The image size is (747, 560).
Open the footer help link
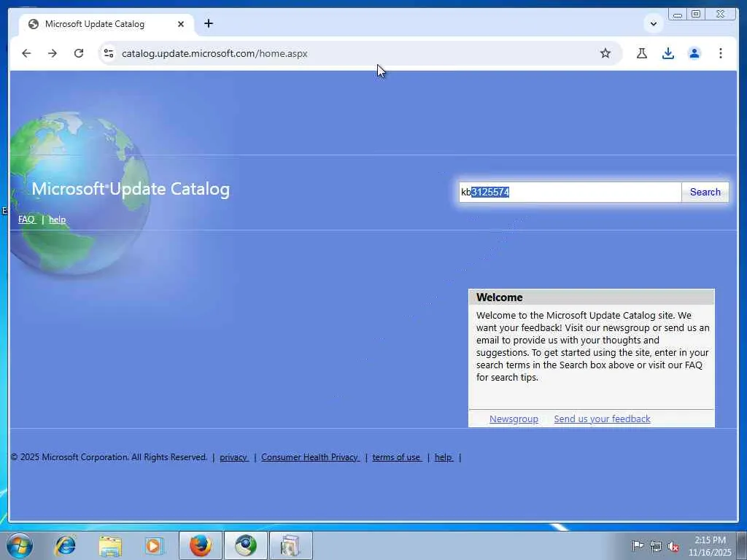444,457
